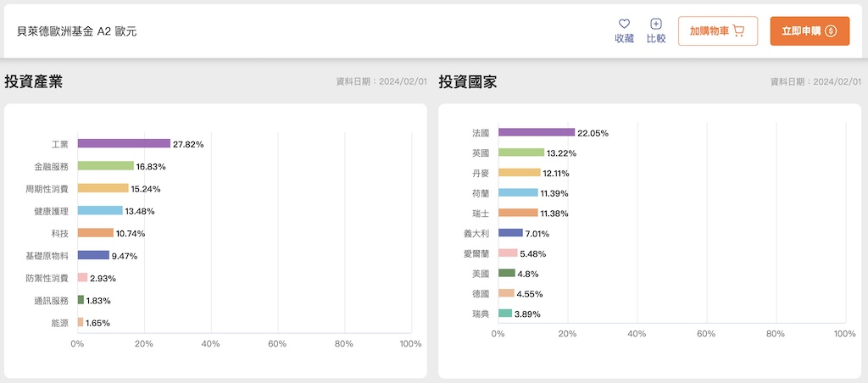The width and height of the screenshot is (868, 383).
Task: Click the orange 科技 10.74% bar
Action: [95, 233]
